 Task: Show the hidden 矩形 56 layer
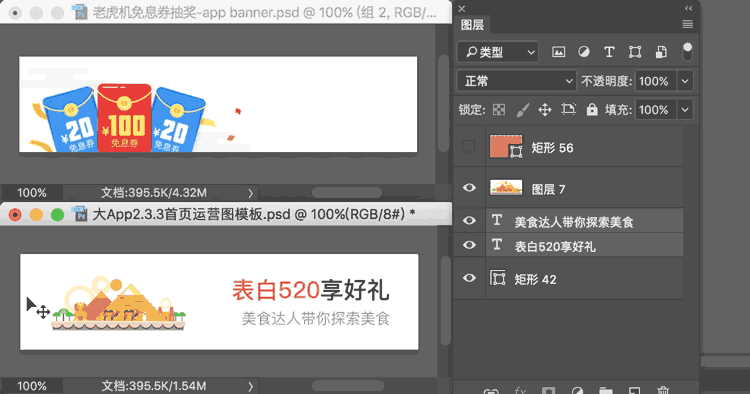pos(469,146)
